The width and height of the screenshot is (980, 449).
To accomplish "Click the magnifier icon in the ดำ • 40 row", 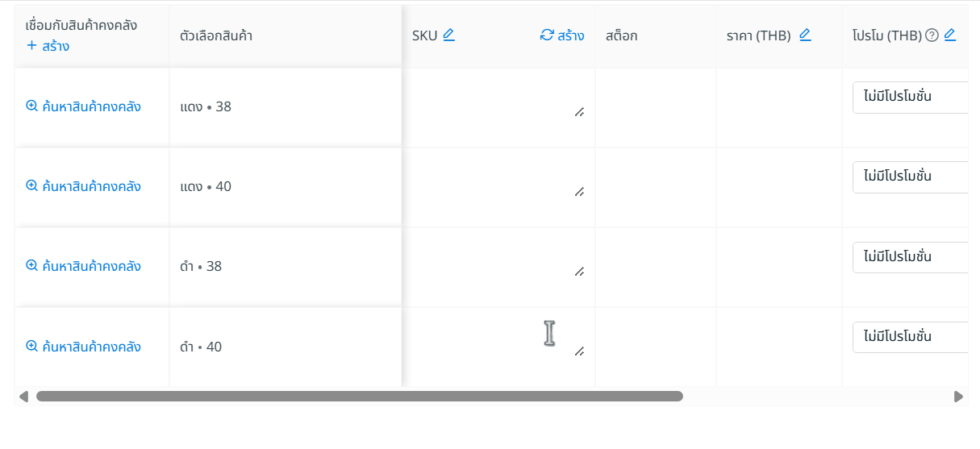I will (x=32, y=347).
